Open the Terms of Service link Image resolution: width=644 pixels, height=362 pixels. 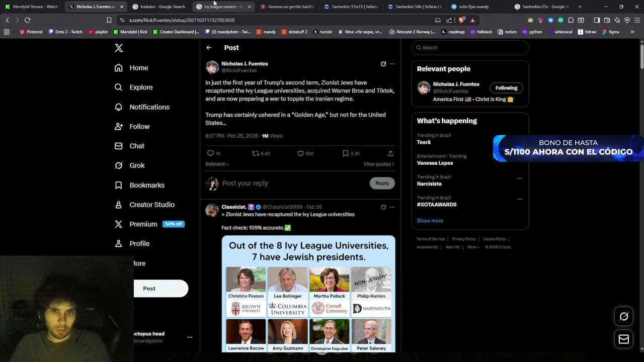click(431, 239)
